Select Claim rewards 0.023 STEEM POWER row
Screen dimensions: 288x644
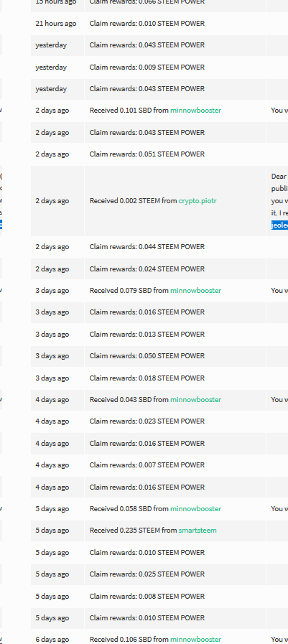(159, 421)
